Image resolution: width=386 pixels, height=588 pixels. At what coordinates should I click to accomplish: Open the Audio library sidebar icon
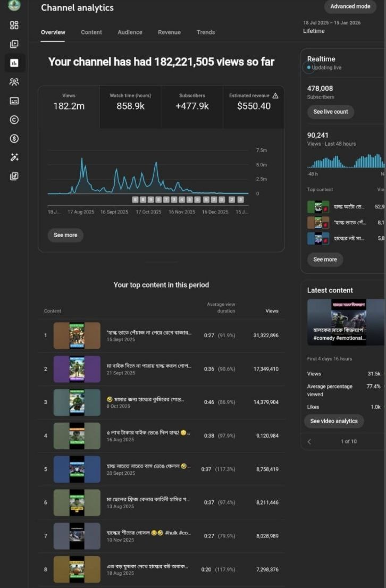click(x=14, y=176)
